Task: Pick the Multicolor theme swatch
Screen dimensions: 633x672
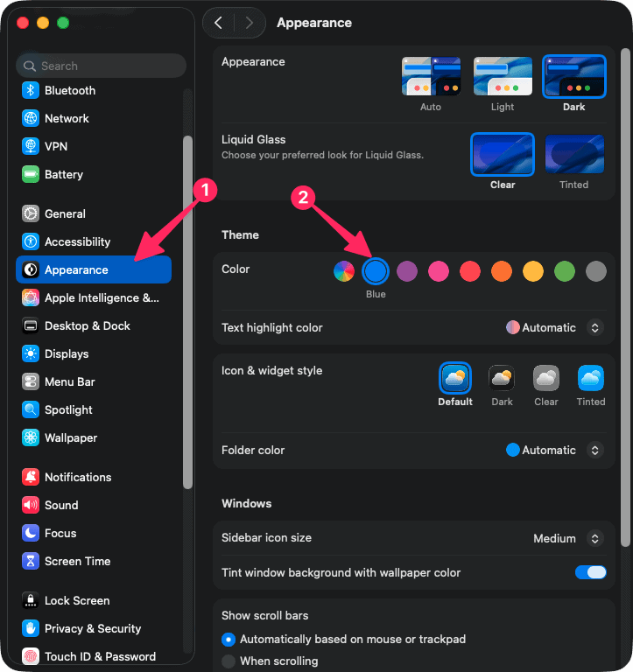Action: (x=344, y=271)
